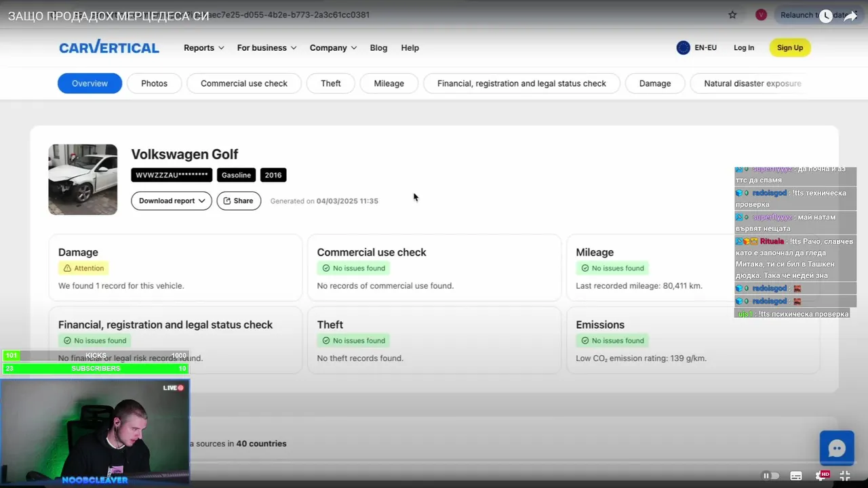Toggle the autoplay switch
868x488 pixels.
[771, 476]
